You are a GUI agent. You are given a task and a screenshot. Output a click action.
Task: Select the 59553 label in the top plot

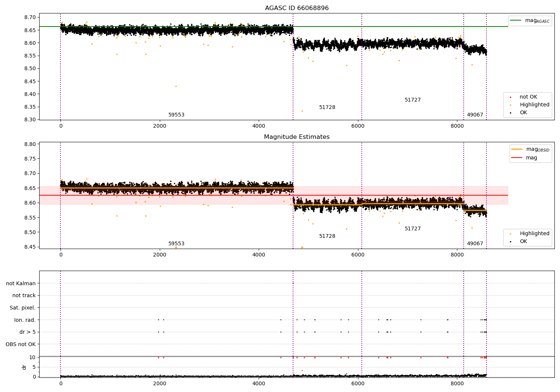(176, 115)
